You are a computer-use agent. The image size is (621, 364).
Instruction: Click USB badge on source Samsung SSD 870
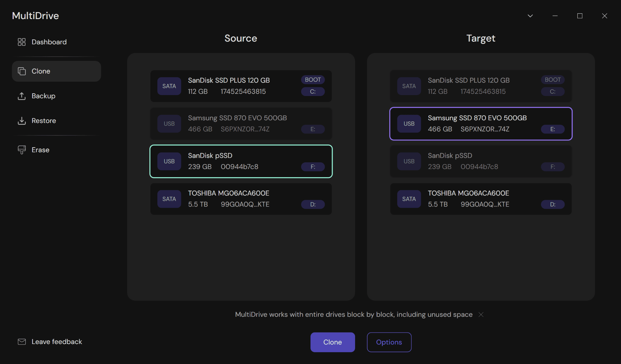coord(169,124)
